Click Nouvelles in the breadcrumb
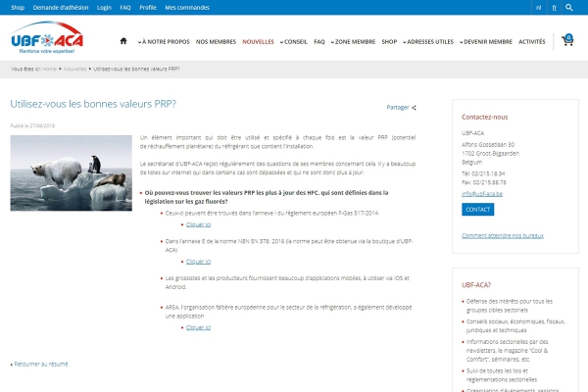The width and height of the screenshot is (588, 392). pos(75,69)
